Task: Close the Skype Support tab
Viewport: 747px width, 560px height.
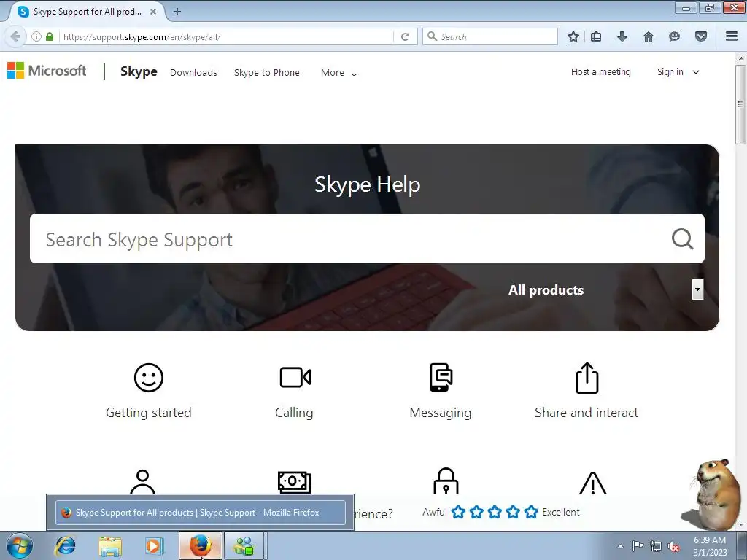Action: point(153,12)
